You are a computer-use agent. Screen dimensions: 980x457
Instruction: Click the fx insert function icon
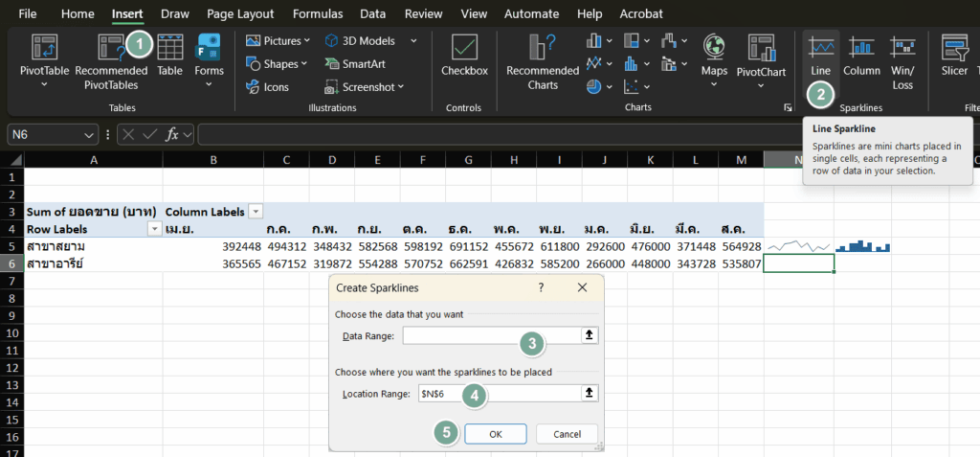tap(172, 134)
